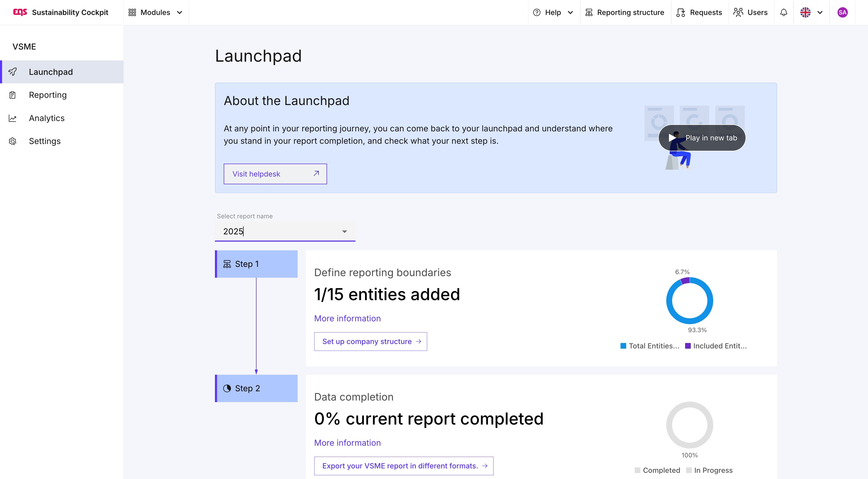The height and width of the screenshot is (479, 868).
Task: Play the Launchpad video in new tab
Action: point(702,138)
